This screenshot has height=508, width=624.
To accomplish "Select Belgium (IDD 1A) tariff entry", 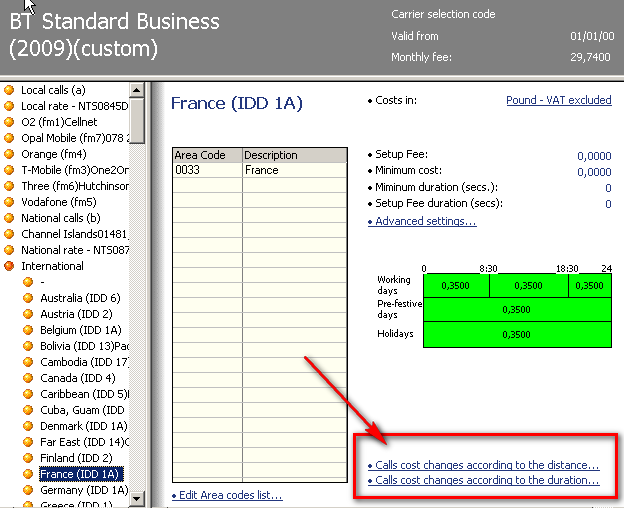I will [80, 330].
